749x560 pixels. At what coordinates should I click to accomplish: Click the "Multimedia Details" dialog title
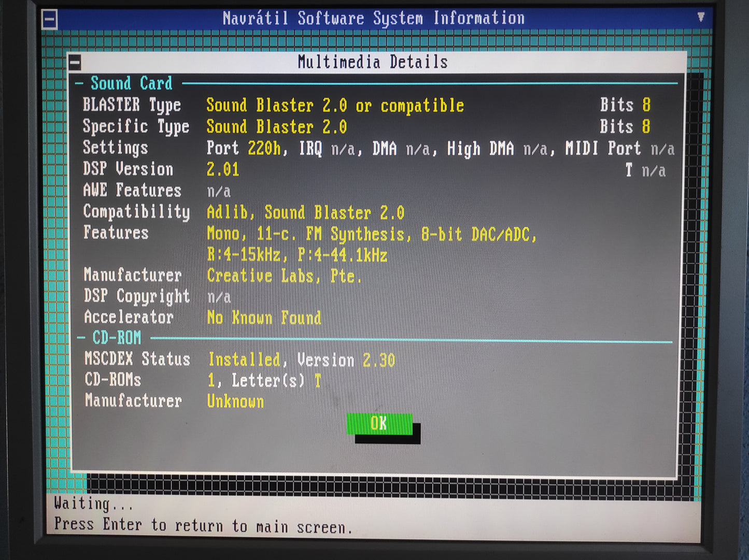(373, 62)
